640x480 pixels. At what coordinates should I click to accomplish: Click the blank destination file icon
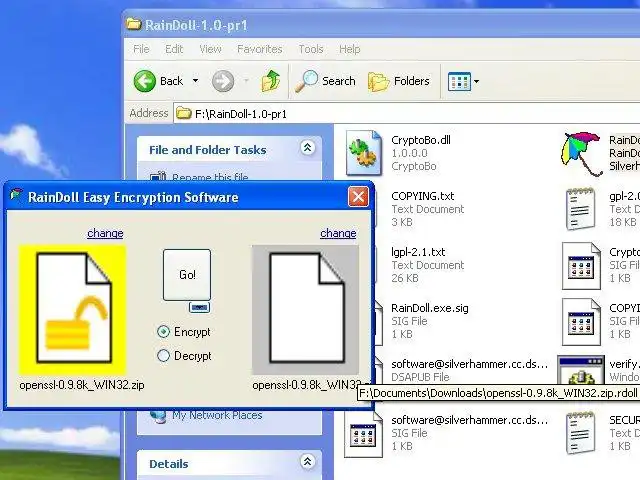[305, 309]
